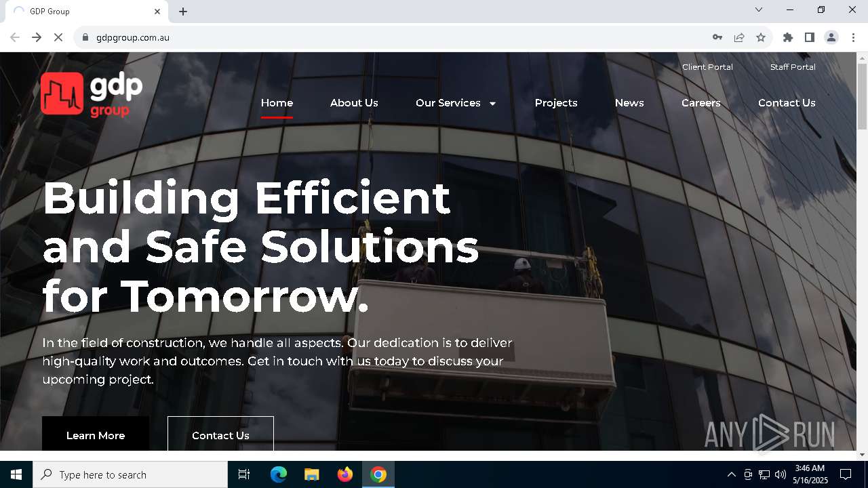Click the GDP Group logo
The height and width of the screenshot is (488, 868).
click(92, 94)
